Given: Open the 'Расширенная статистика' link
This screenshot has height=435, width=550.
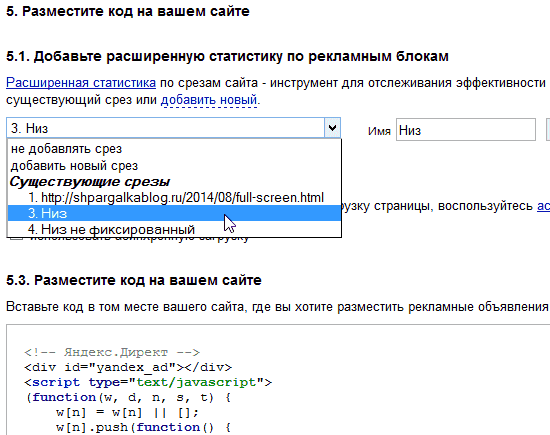Looking at the screenshot, I should (81, 83).
